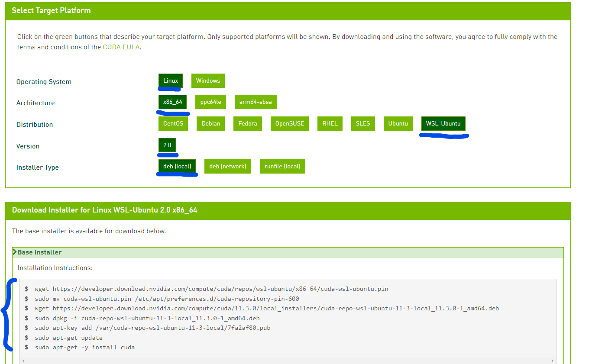This screenshot has width=592, height=364.
Task: Select version 2.0
Action: click(x=167, y=145)
